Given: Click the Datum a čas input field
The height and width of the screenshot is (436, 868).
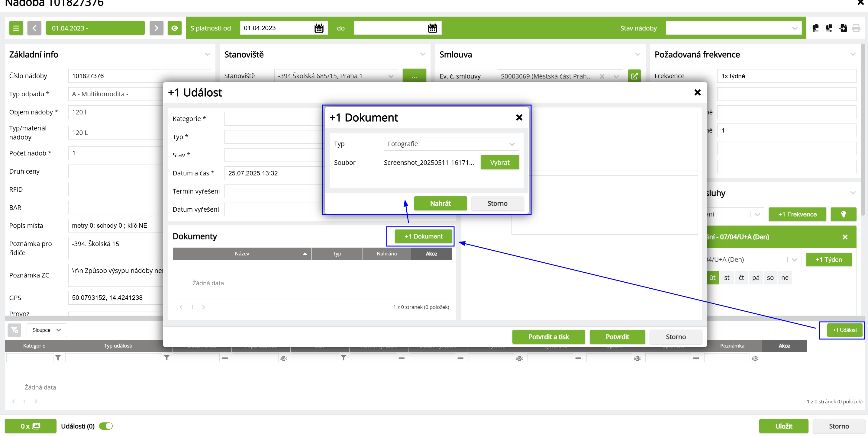Looking at the screenshot, I should [x=273, y=173].
